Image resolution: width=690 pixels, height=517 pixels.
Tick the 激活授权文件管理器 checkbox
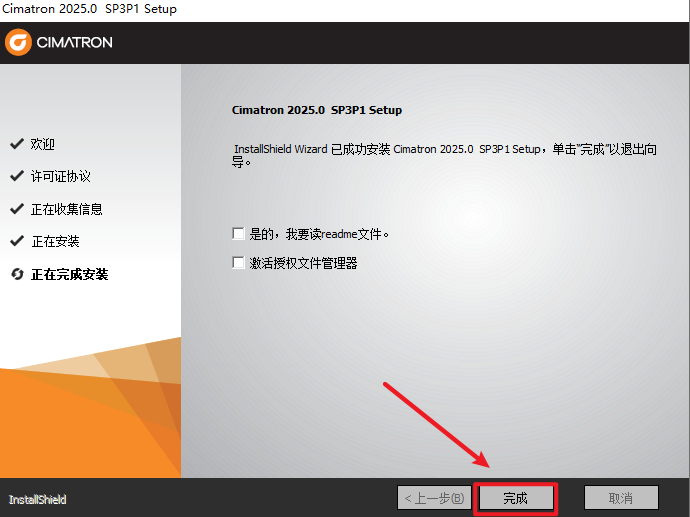[238, 263]
